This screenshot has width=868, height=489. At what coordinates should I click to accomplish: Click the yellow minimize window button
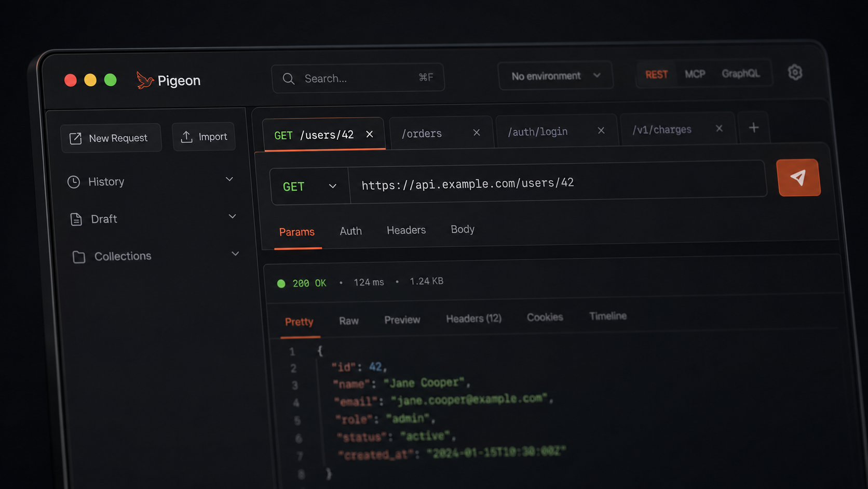[x=90, y=80]
